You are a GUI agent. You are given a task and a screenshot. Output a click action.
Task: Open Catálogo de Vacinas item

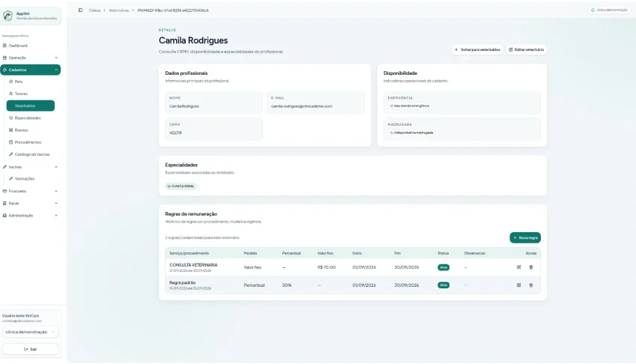(x=31, y=154)
